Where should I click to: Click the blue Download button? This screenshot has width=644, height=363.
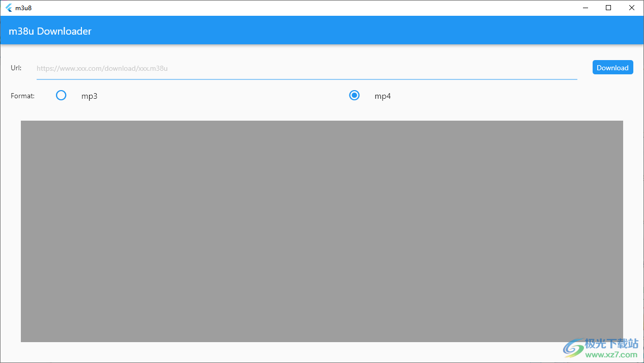[x=612, y=68]
